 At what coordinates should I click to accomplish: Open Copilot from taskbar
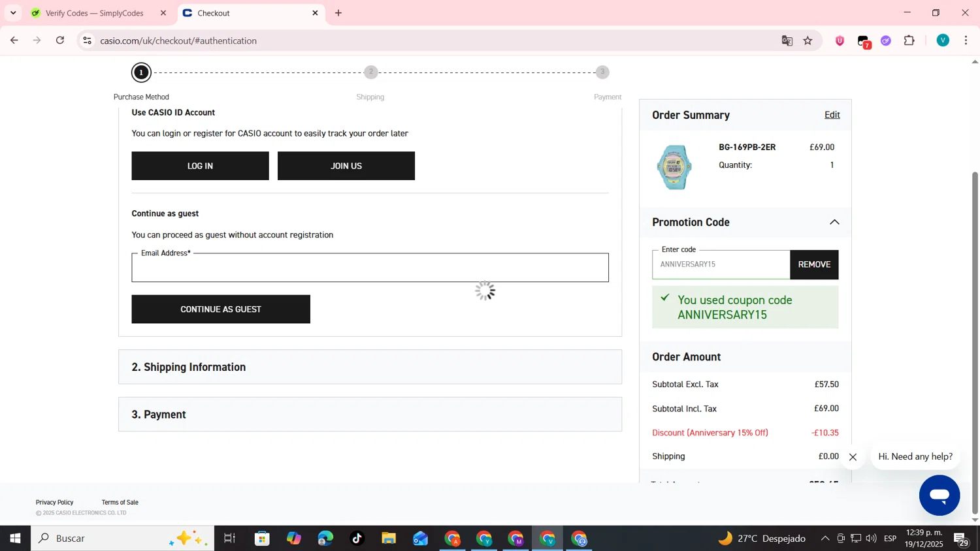(x=294, y=539)
